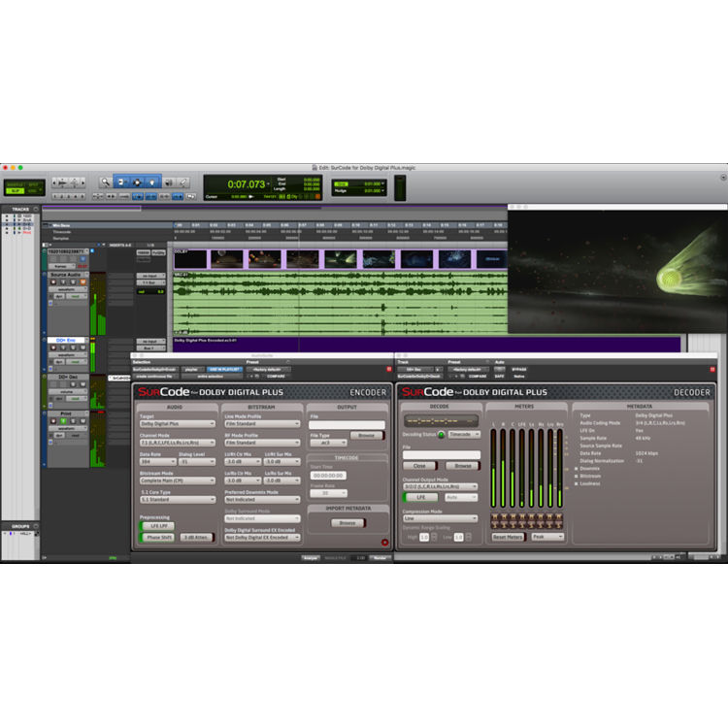Click the encoder record button icon

385,543
